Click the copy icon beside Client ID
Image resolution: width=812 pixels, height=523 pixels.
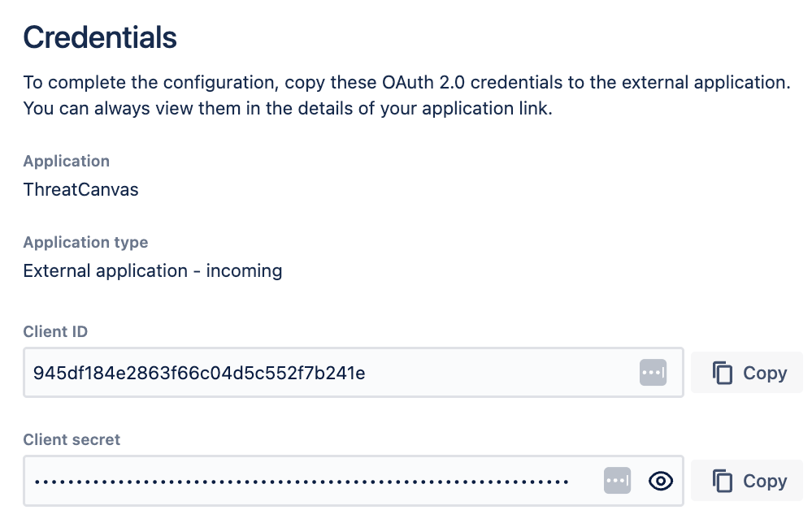[x=722, y=373]
